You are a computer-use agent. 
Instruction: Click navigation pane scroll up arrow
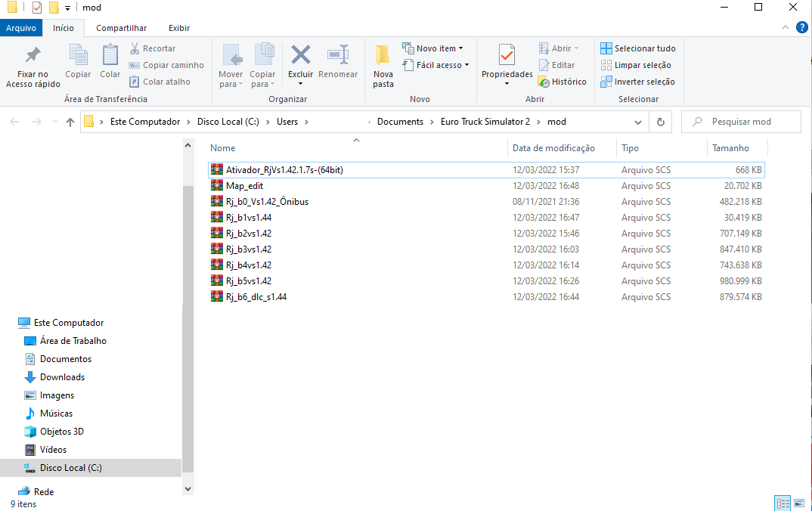click(x=188, y=146)
